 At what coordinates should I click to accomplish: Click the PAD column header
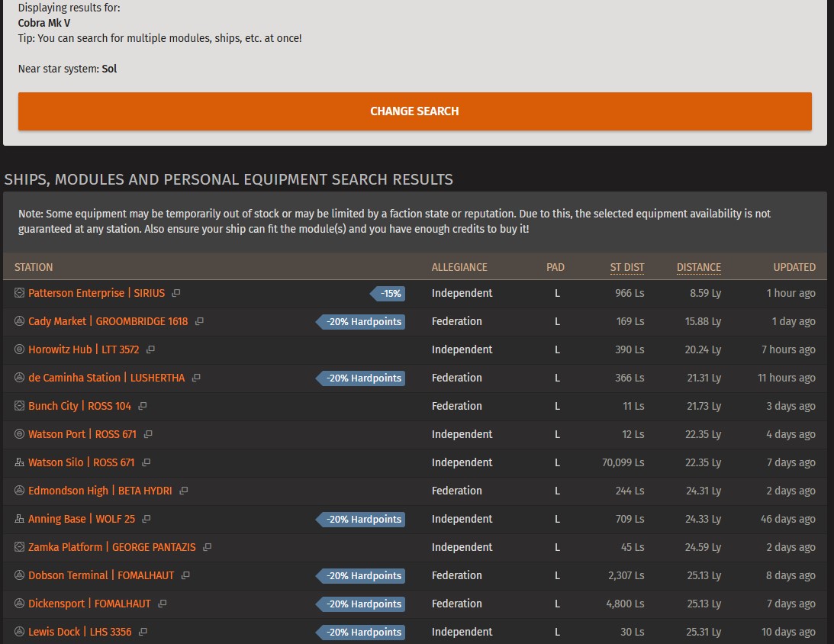(555, 267)
